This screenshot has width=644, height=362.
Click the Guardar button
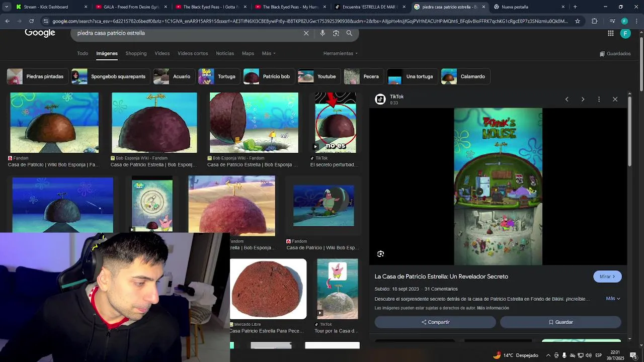[x=560, y=322]
